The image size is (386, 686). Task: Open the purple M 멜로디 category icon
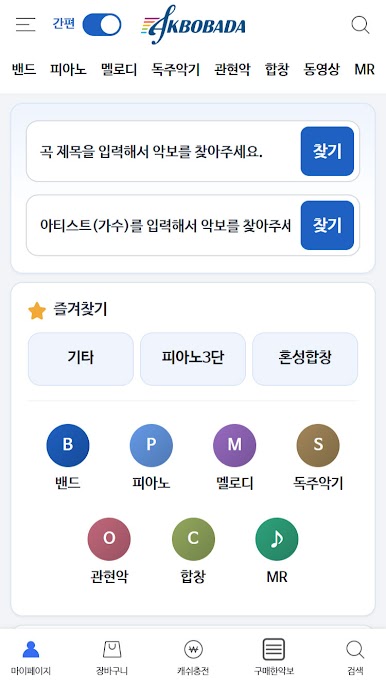(x=235, y=445)
